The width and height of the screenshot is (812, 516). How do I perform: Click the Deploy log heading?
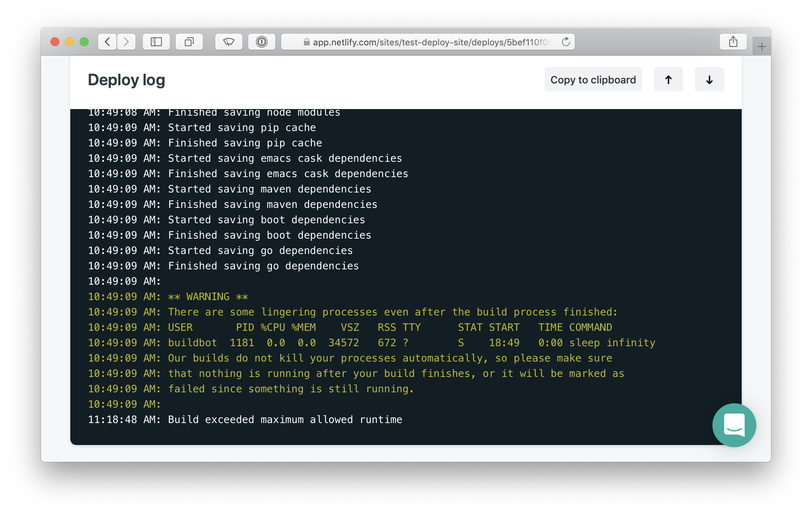(127, 80)
